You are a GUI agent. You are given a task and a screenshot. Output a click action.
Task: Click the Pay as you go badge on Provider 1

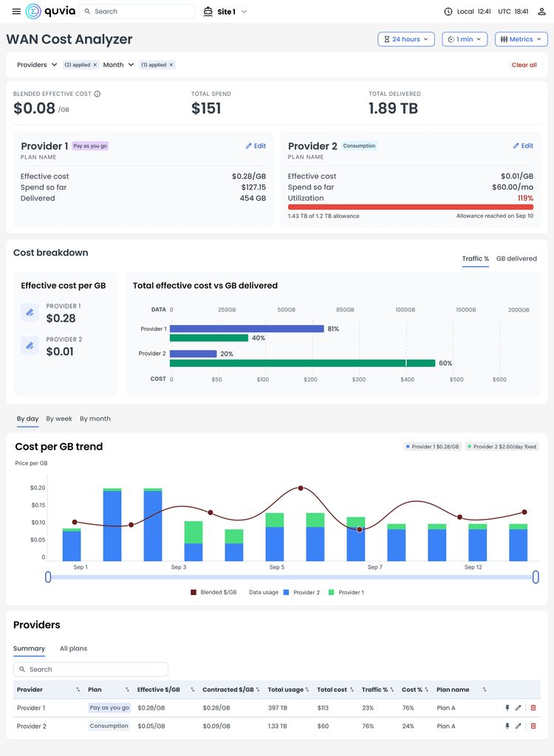(x=90, y=146)
